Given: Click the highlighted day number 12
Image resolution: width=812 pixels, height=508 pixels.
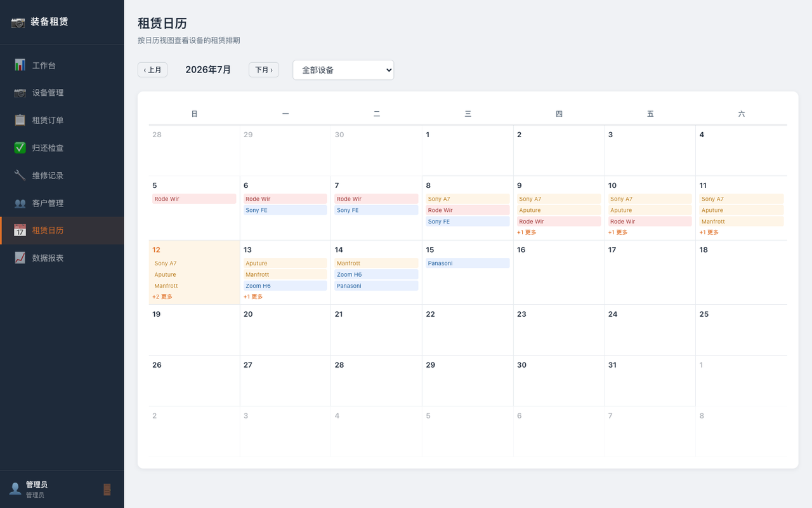Looking at the screenshot, I should (156, 250).
